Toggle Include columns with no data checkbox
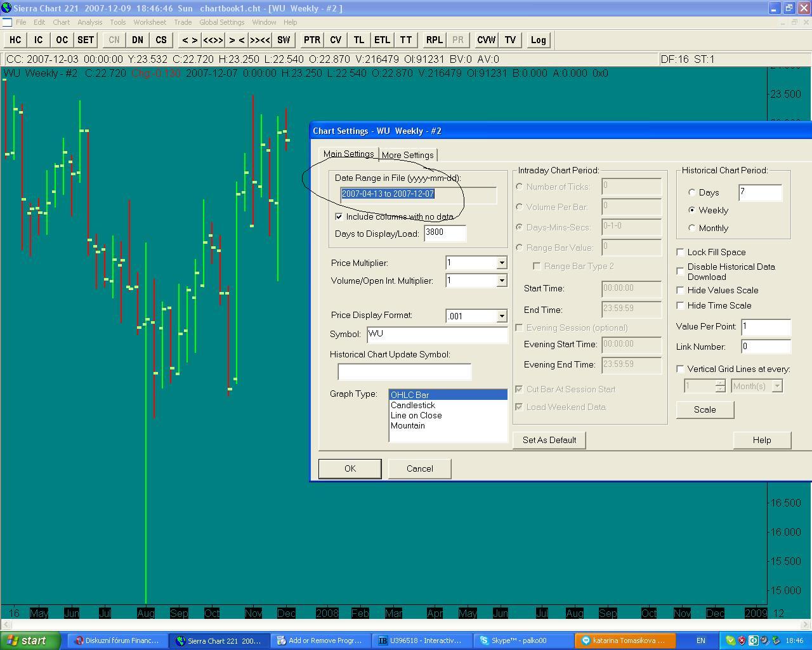Screen dimensions: 812x650 (x=339, y=216)
